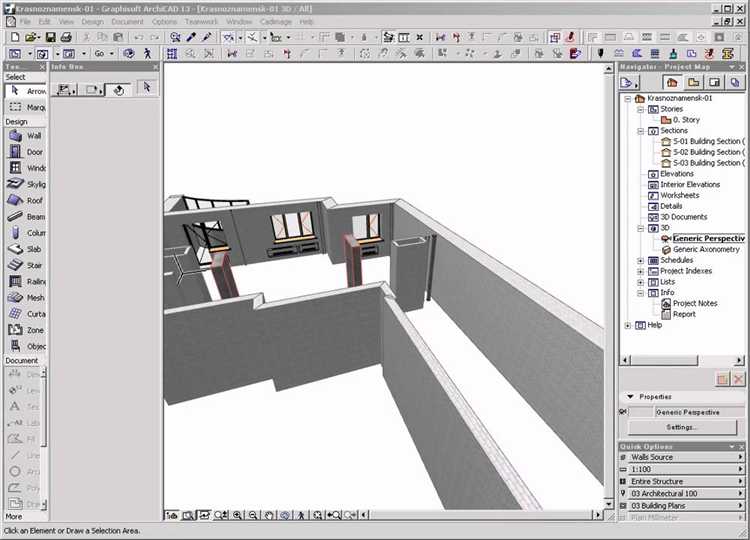The width and height of the screenshot is (750, 540).
Task: Click the New document icon
Action: coord(15,37)
